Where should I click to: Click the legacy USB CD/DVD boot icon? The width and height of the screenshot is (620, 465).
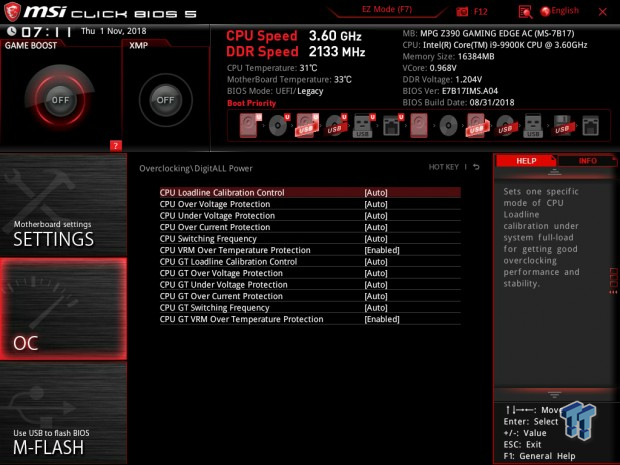coord(505,126)
